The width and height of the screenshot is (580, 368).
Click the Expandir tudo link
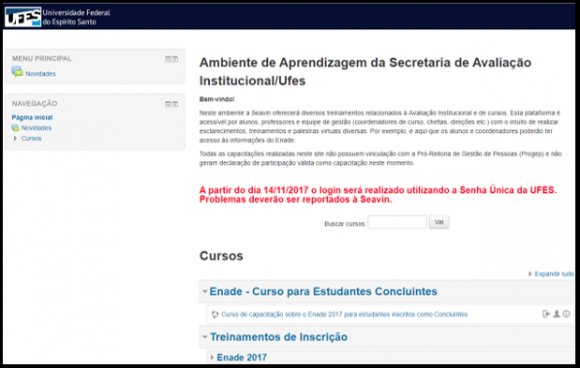coord(554,274)
